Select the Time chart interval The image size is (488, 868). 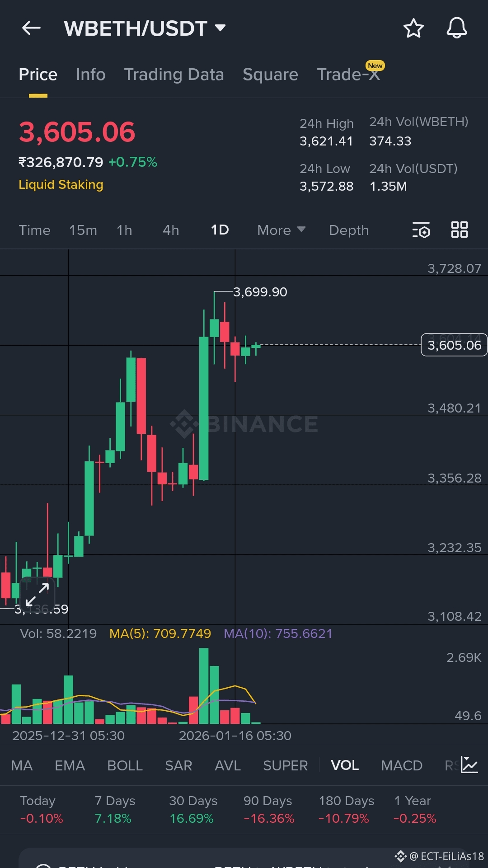(x=34, y=230)
